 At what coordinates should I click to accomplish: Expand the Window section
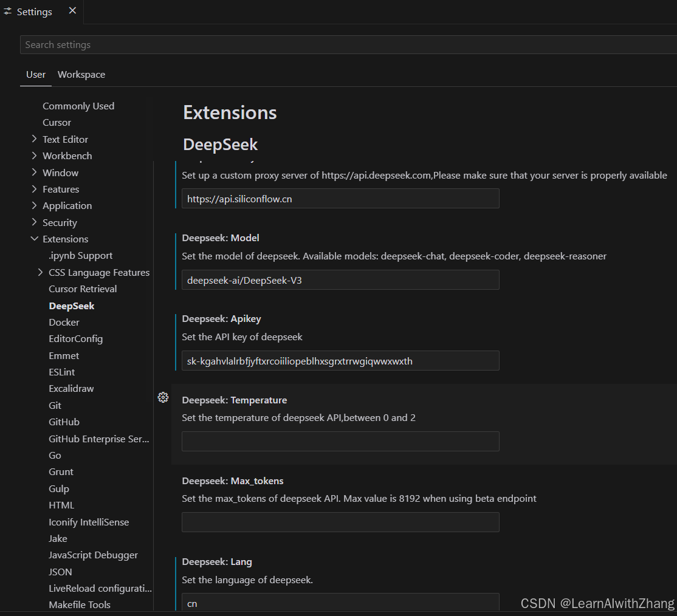34,173
